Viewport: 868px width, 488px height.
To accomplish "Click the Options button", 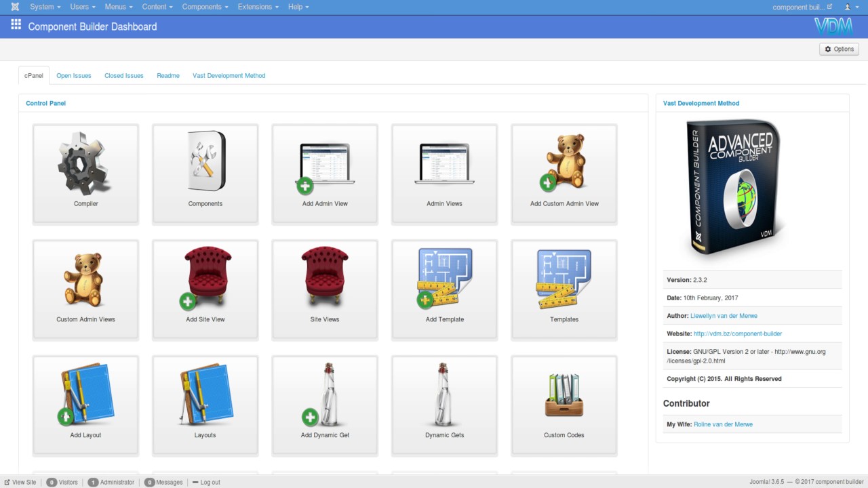I will pyautogui.click(x=840, y=49).
